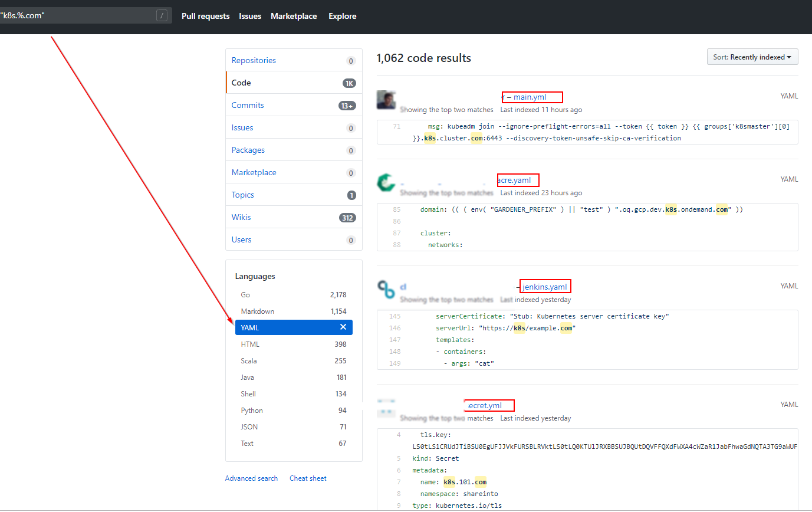The image size is (812, 512).
Task: Click the 13+ count badge on Commits
Action: pyautogui.click(x=347, y=106)
